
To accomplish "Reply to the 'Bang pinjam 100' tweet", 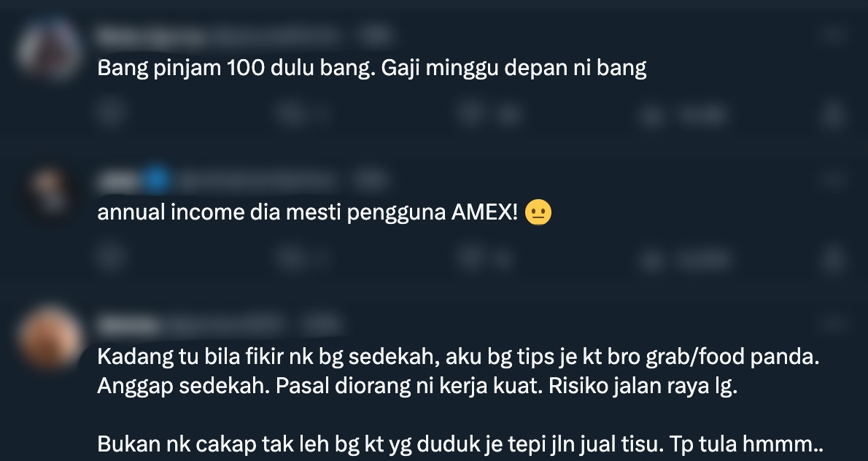I will point(110,115).
